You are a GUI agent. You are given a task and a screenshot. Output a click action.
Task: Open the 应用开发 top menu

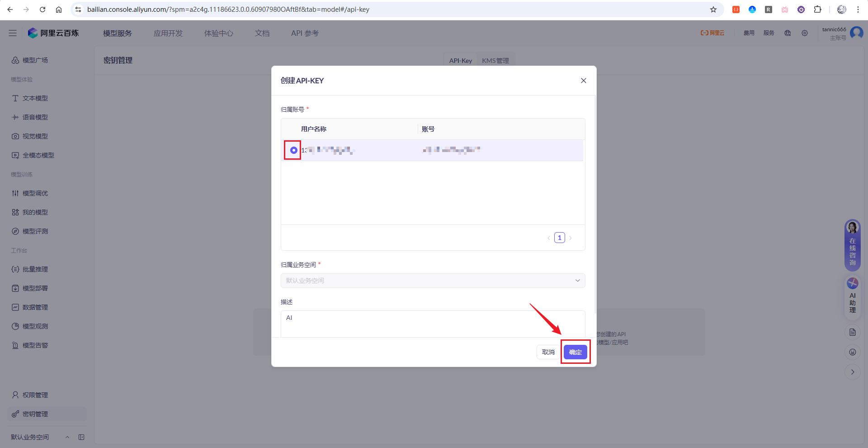coord(168,33)
